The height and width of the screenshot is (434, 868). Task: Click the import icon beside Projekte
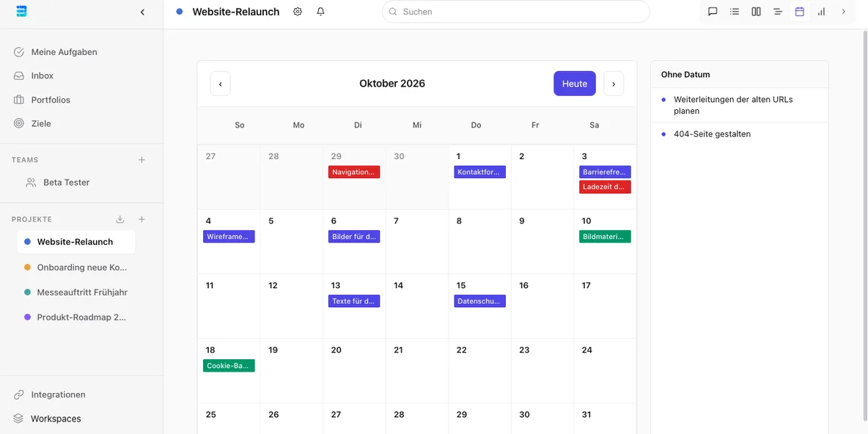tap(120, 219)
